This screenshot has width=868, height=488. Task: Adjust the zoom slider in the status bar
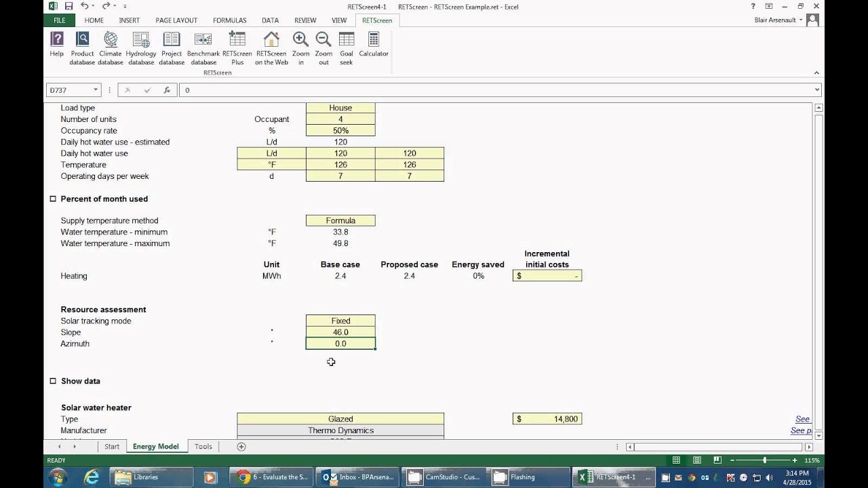tap(764, 460)
